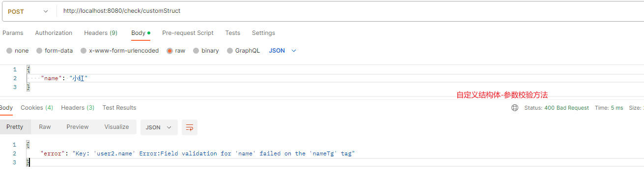Expand the blue JSON body format dropdown
The width and height of the screenshot is (644, 181).
click(282, 51)
